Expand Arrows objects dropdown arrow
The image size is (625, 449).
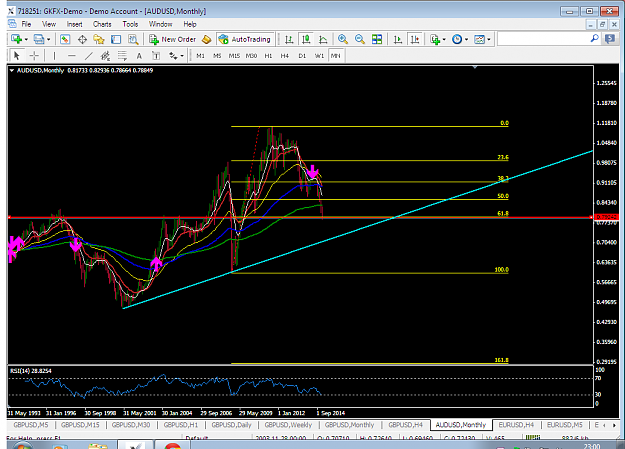click(x=182, y=56)
